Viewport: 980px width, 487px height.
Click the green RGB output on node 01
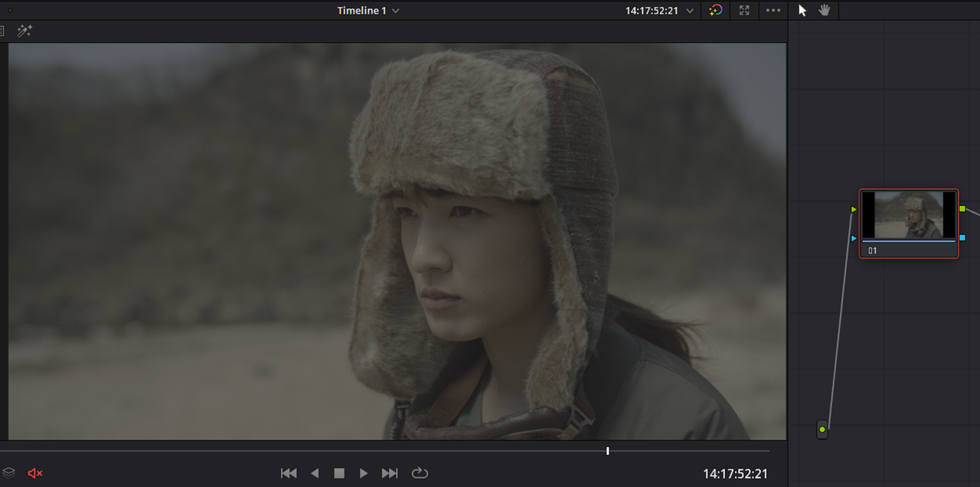962,209
